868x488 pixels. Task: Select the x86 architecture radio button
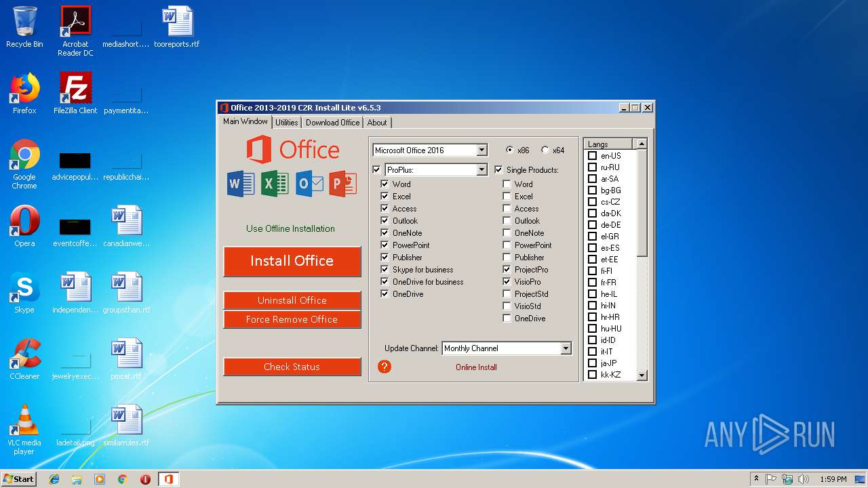pos(510,150)
